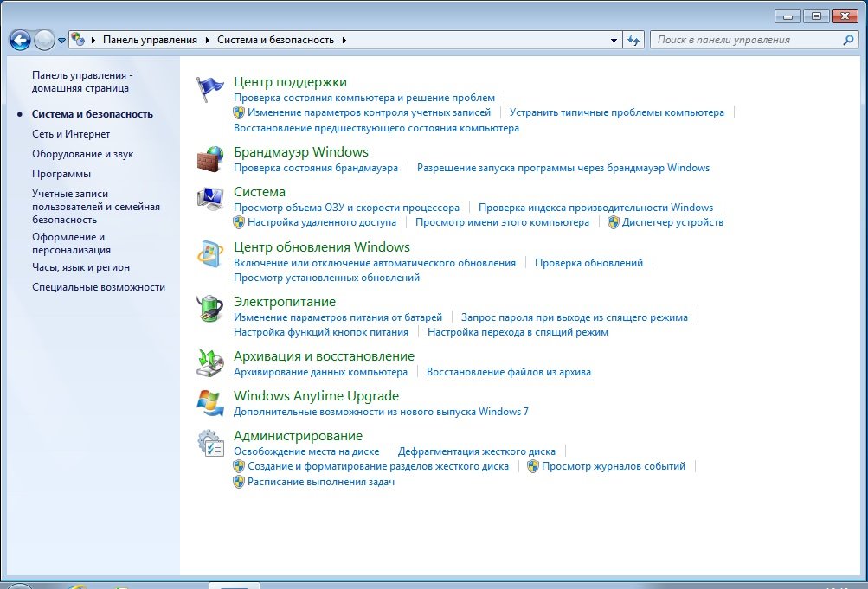Open the address bar history dropdown
The height and width of the screenshot is (589, 868).
pyautogui.click(x=613, y=40)
